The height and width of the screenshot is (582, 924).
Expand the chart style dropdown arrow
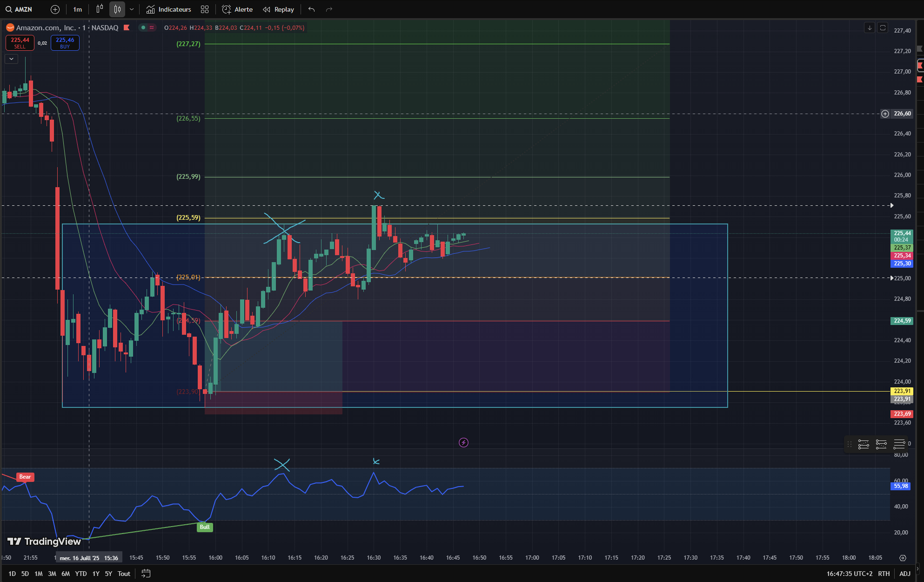click(132, 9)
